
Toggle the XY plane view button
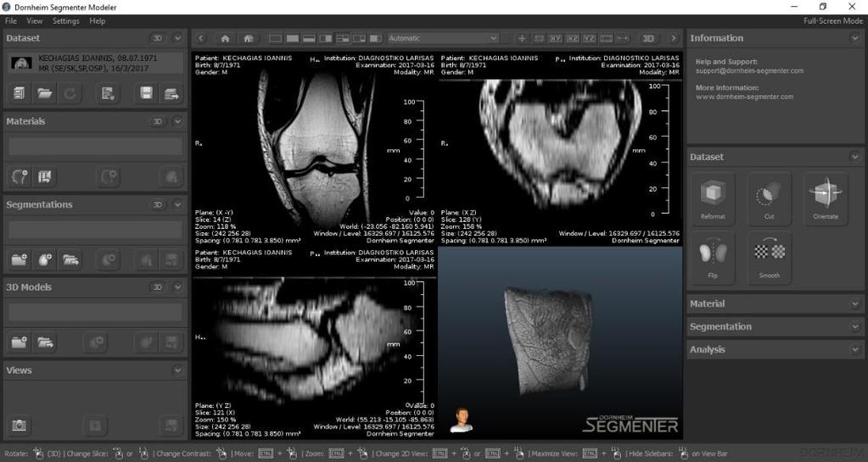pos(555,38)
